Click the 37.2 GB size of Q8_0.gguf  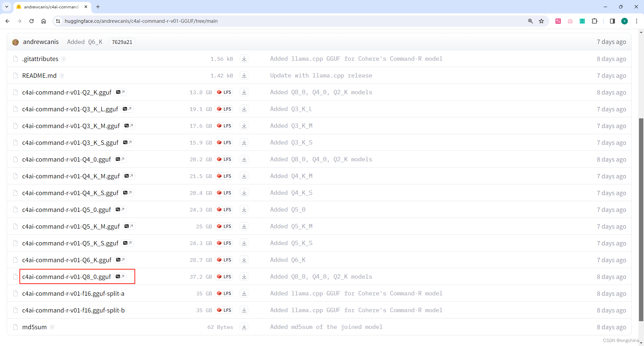point(201,277)
